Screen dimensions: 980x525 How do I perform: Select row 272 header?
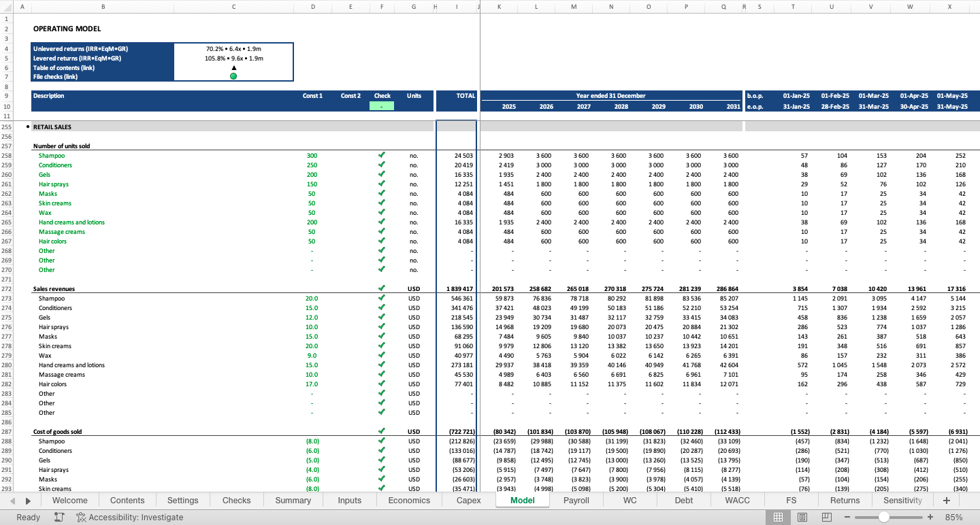click(x=7, y=288)
